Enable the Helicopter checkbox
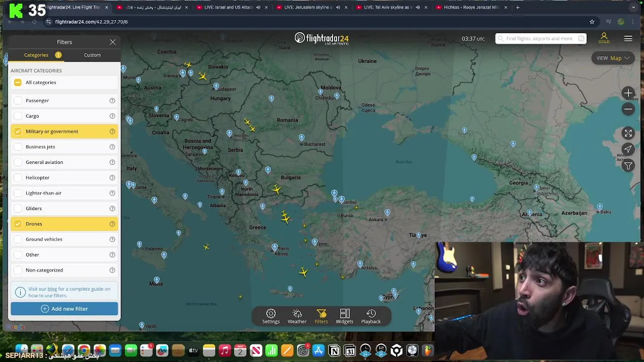Viewport: 644px width, 362px height. tap(18, 177)
